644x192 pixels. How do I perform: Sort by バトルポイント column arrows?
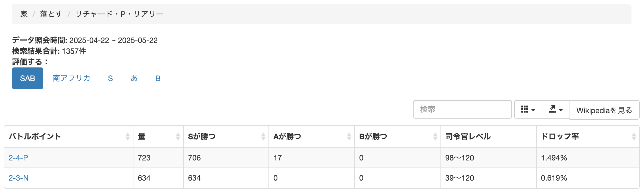127,136
